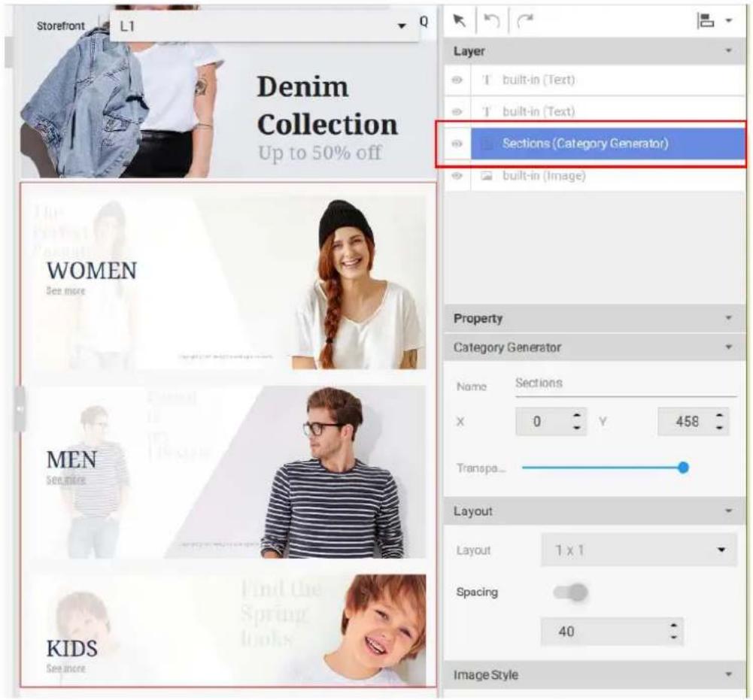Click the Storefront label
The image size is (753, 700).
60,26
